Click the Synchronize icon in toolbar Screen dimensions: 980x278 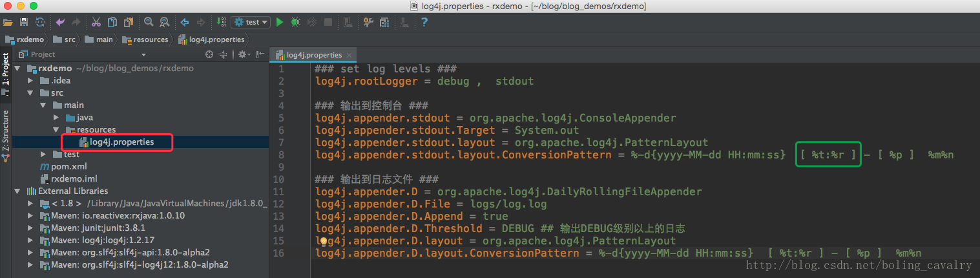pos(40,22)
